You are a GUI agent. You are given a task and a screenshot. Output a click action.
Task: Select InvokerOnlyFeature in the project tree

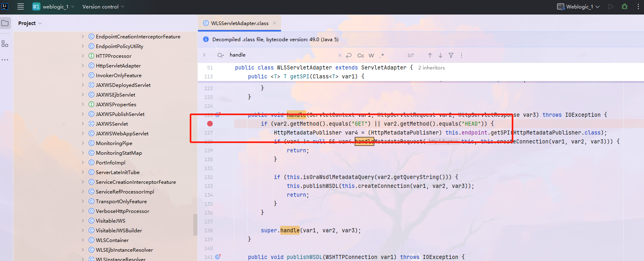(x=119, y=75)
